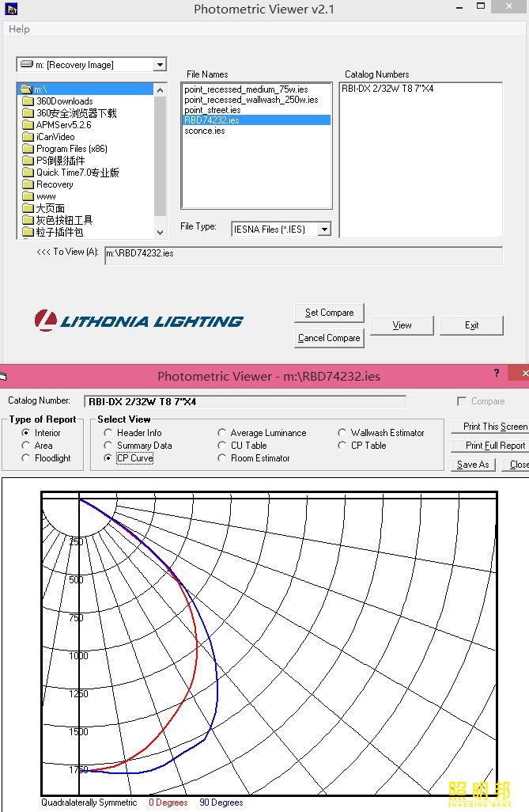Image resolution: width=529 pixels, height=812 pixels.
Task: Select sconce.ies file
Action: click(205, 131)
